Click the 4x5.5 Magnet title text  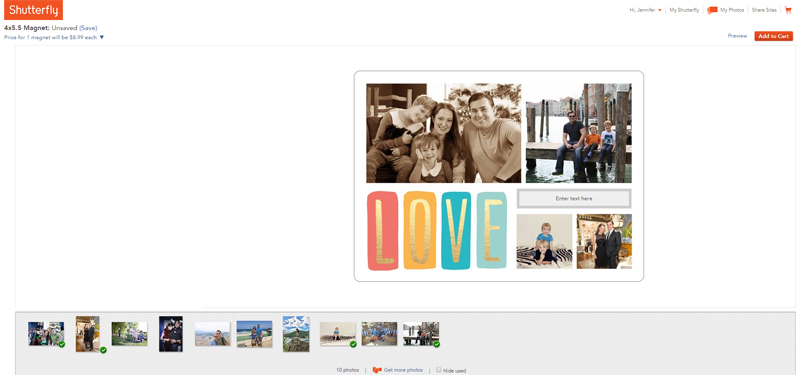pos(27,28)
